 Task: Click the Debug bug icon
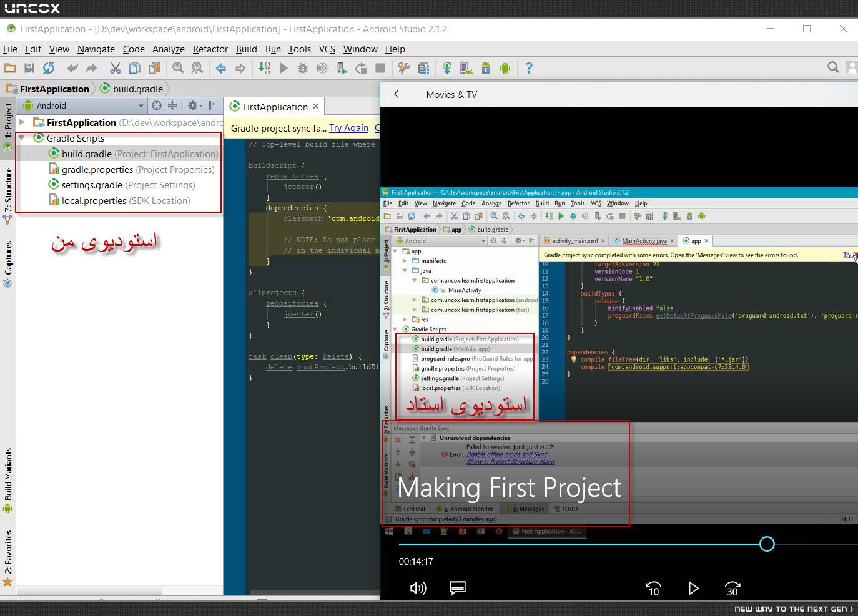pos(303,68)
